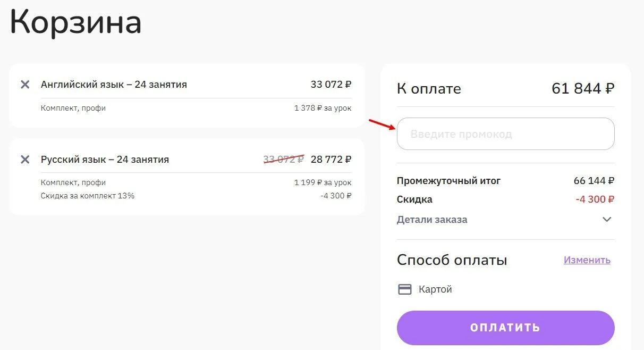
Task: Click the 28 772 ₽ discounted price
Action: click(x=331, y=159)
